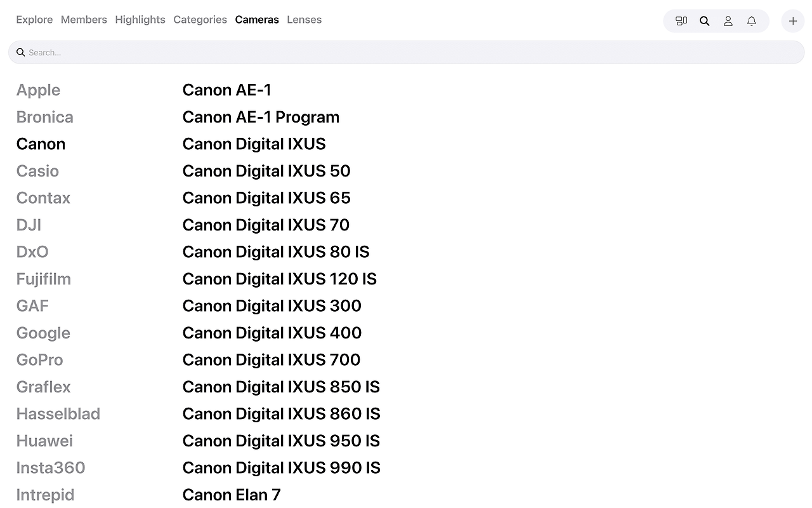View Huawei cameras
The width and height of the screenshot is (812, 508).
pyautogui.click(x=44, y=441)
